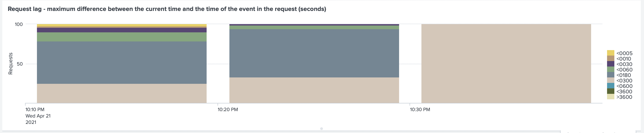Image resolution: width=644 pixels, height=133 pixels.
Task: Click the 10:20 PM axis label
Action: tap(228, 110)
